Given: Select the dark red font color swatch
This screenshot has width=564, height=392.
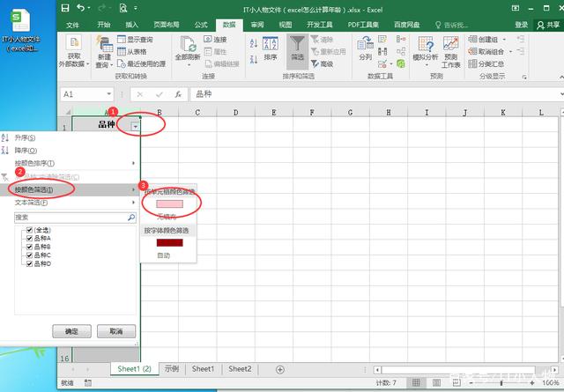Looking at the screenshot, I should pos(169,243).
